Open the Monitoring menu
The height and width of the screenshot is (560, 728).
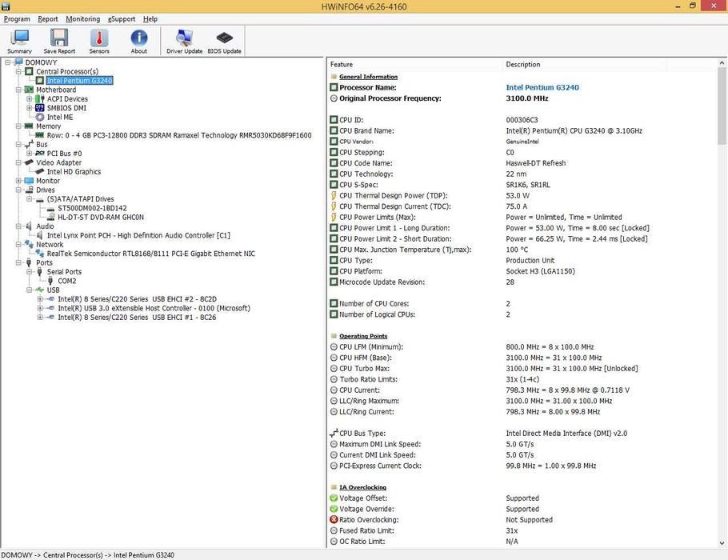click(82, 19)
